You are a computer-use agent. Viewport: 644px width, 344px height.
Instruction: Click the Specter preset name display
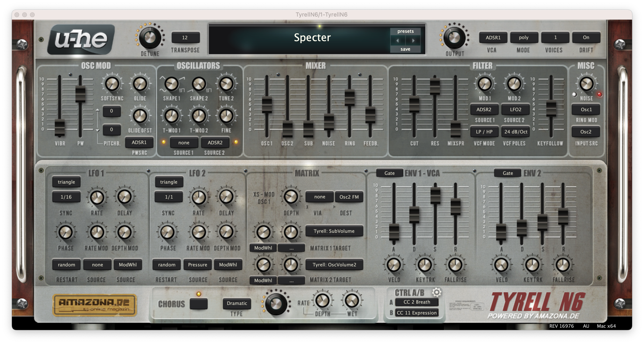pyautogui.click(x=312, y=38)
